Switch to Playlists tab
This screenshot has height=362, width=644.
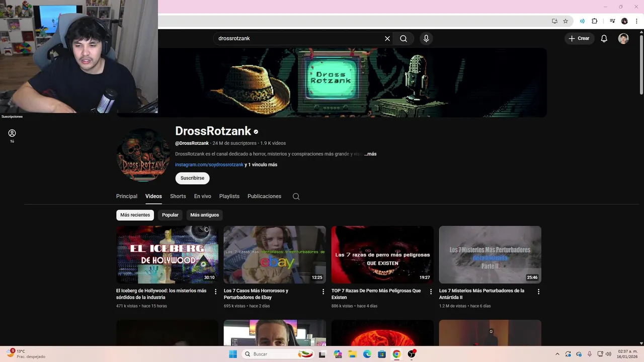click(229, 196)
